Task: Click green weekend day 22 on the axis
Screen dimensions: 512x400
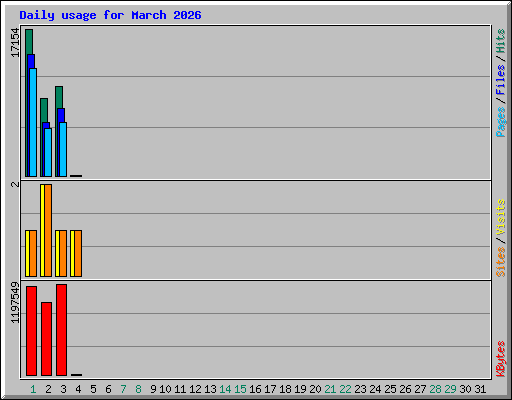Action: [x=345, y=389]
